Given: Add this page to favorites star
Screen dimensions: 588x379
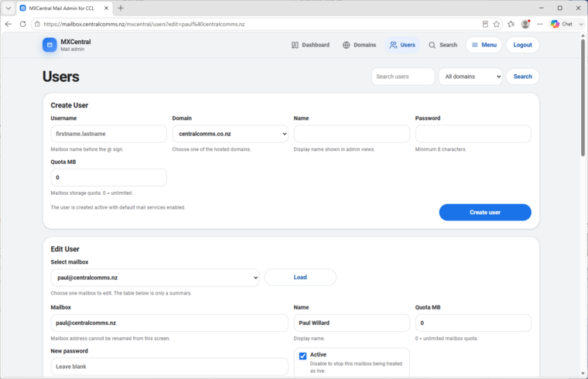Looking at the screenshot, I should (x=497, y=24).
